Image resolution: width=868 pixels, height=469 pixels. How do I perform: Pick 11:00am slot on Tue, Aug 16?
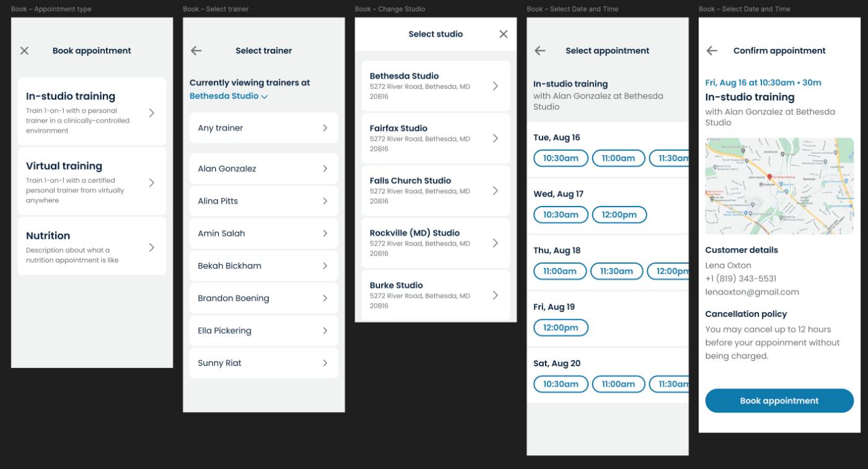[618, 158]
